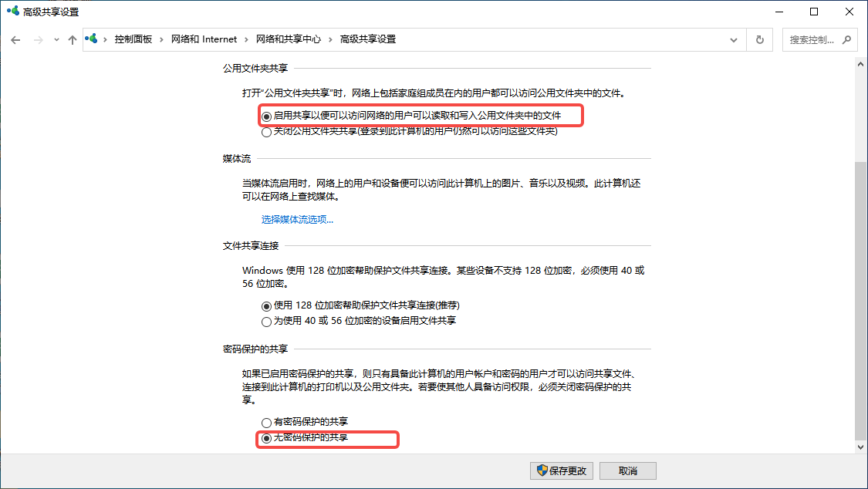Minimize the 高级共享设置 window
Screen dimensions: 868x489
779,12
